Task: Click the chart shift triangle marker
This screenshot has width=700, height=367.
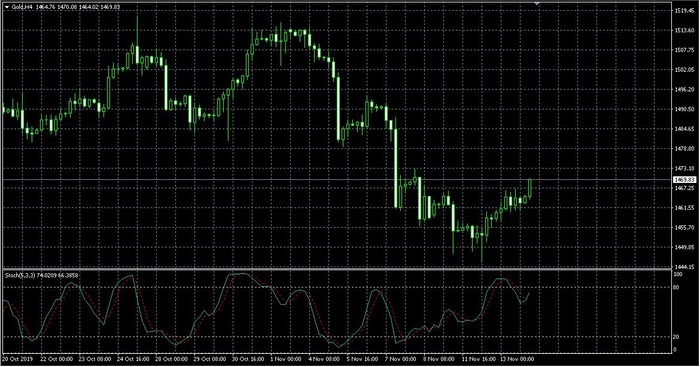Action: (537, 4)
